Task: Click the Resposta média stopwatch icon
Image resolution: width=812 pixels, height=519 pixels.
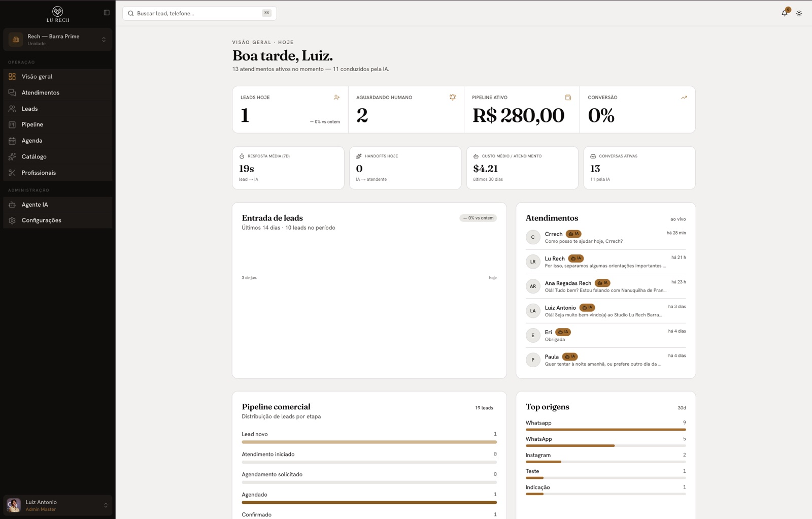Action: coord(242,156)
